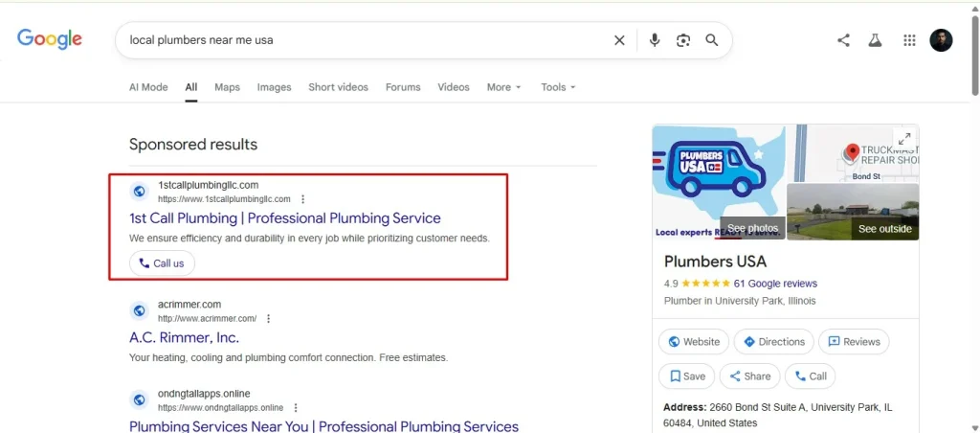Open 61 Google reviews link
Viewport: 980px width, 433px height.
(775, 284)
